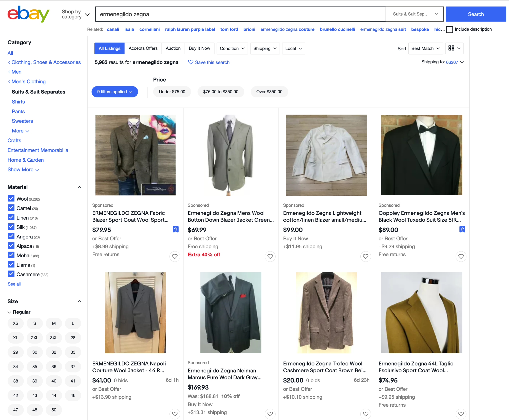Add the Neiman Marcus Dark Gray suit to watchlist

coord(270,414)
